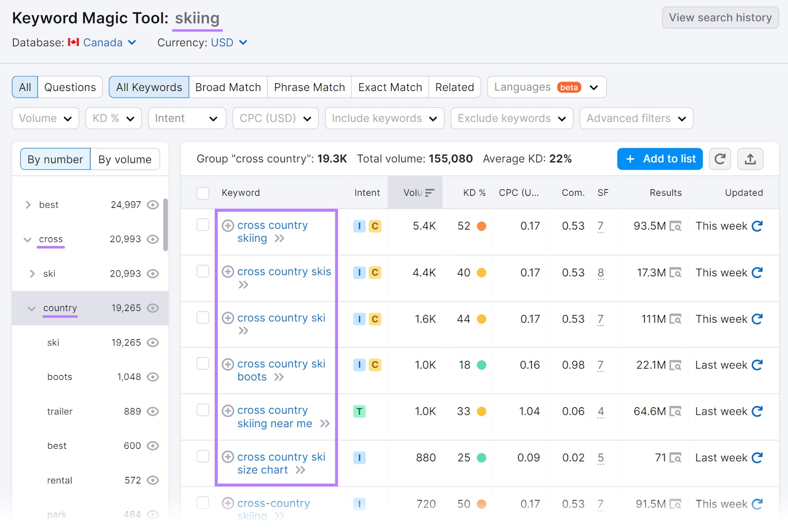Image resolution: width=788 pixels, height=532 pixels.
Task: Click the Add to list button
Action: (x=659, y=158)
